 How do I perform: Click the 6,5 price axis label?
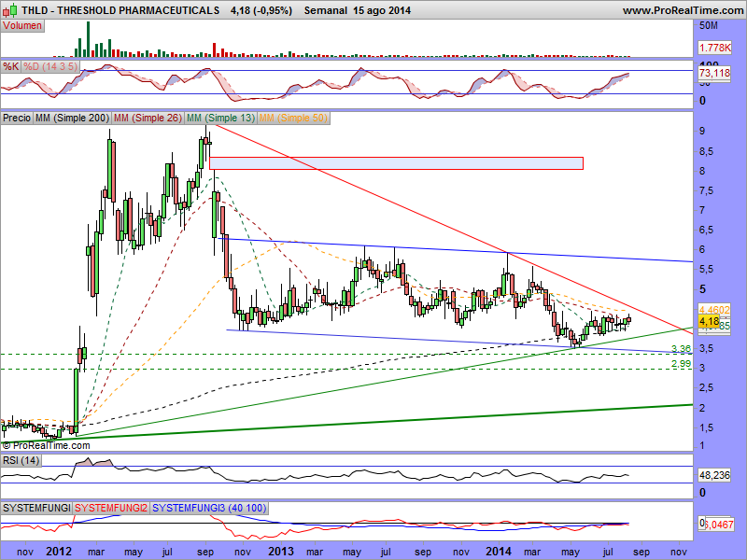(x=706, y=230)
